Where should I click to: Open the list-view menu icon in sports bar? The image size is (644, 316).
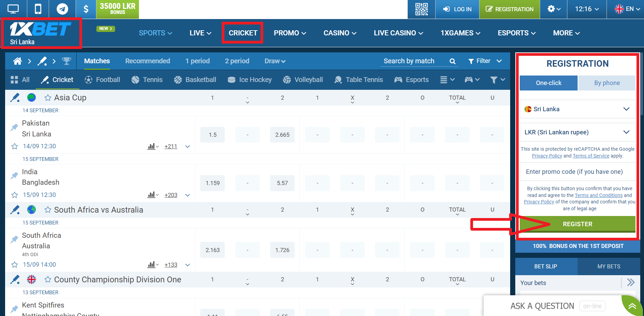point(447,80)
